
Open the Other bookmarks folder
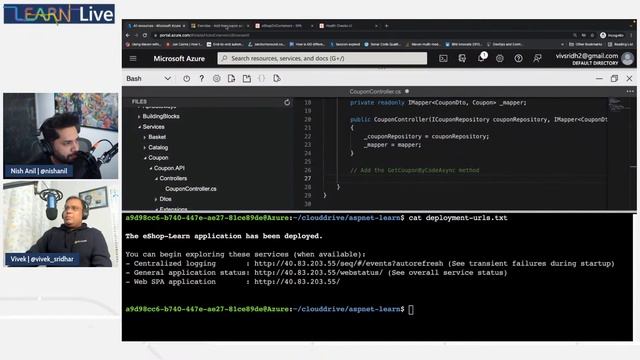585,44
